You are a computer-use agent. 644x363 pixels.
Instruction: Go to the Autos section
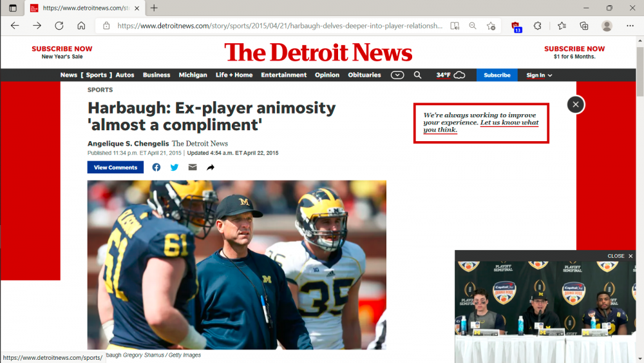tap(125, 75)
